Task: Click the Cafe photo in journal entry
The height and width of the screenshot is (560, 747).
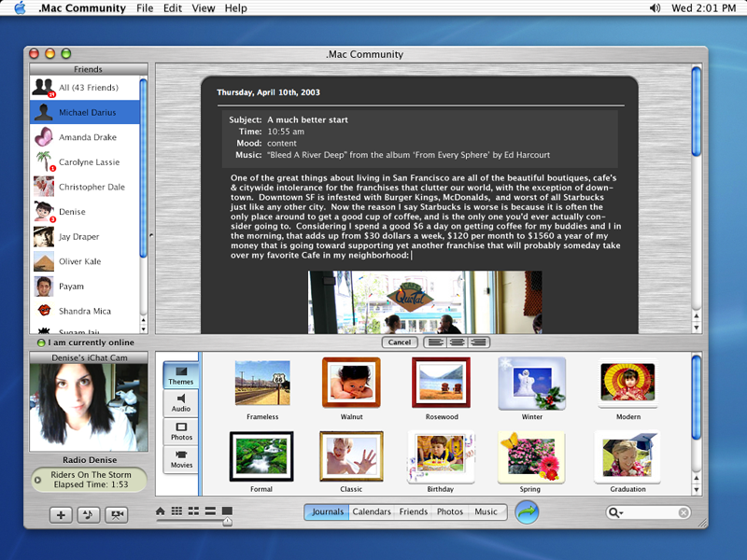Action: point(425,302)
